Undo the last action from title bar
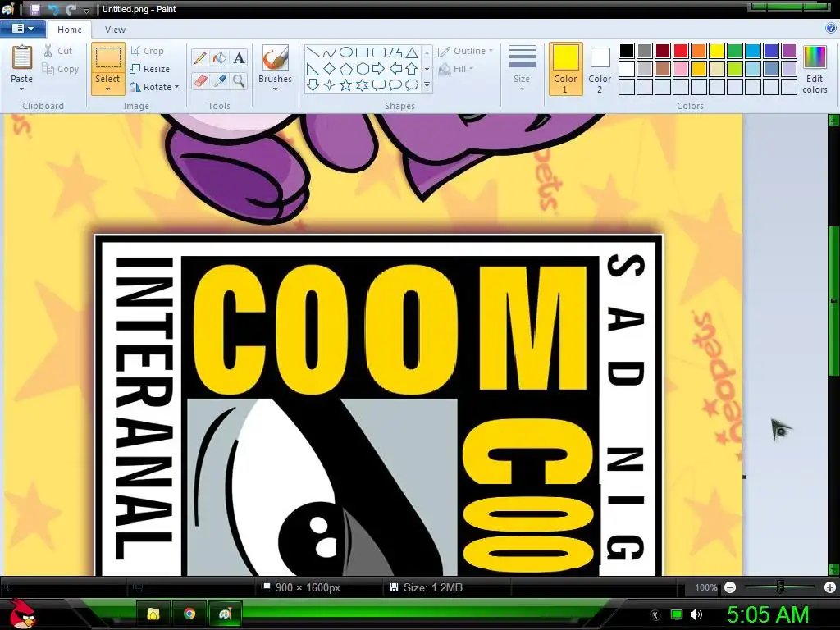 click(53, 9)
